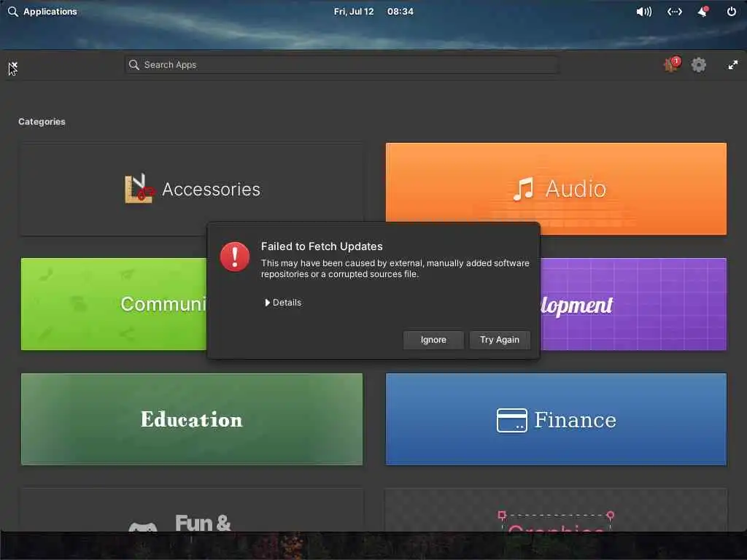Screen dimensions: 747x560
Task: Focus the Search Apps field
Action: [341, 65]
